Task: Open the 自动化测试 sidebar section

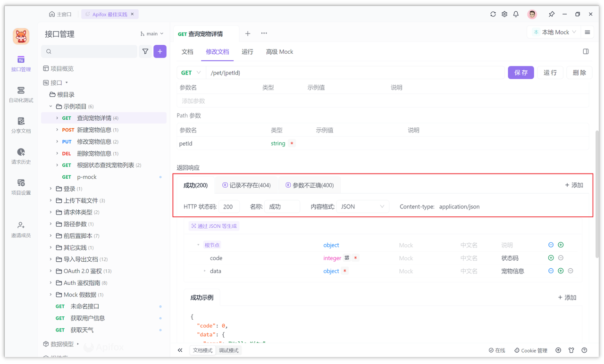Action: [21, 94]
